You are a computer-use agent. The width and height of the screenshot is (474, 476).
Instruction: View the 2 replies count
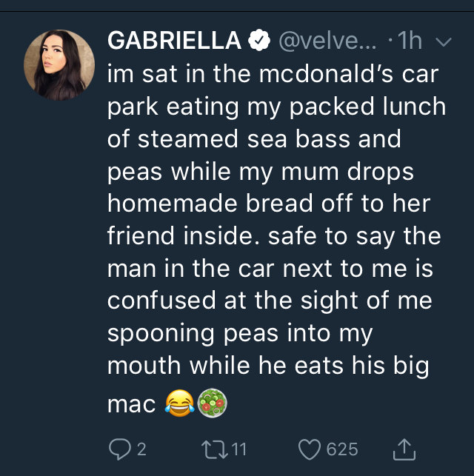click(141, 449)
